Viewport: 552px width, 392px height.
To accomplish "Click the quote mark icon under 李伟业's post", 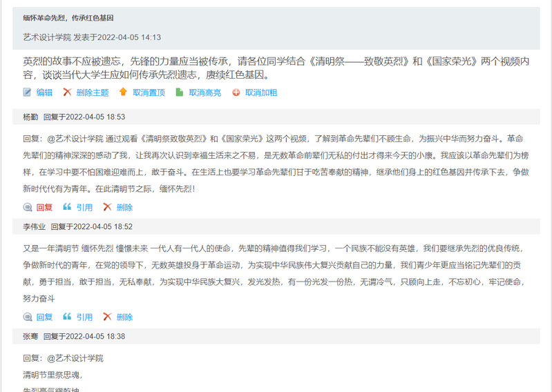I will tap(67, 317).
